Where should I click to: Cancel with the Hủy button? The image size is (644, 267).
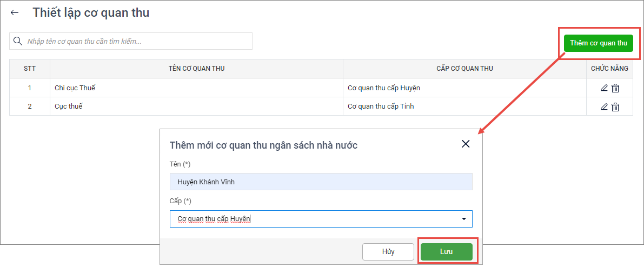point(388,252)
